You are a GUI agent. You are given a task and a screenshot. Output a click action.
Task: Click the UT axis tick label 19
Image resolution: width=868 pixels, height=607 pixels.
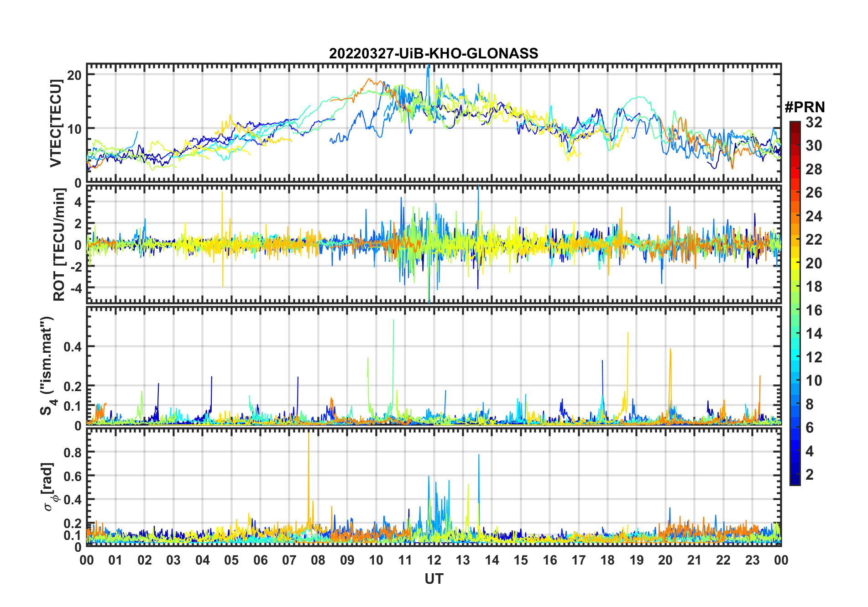(637, 560)
